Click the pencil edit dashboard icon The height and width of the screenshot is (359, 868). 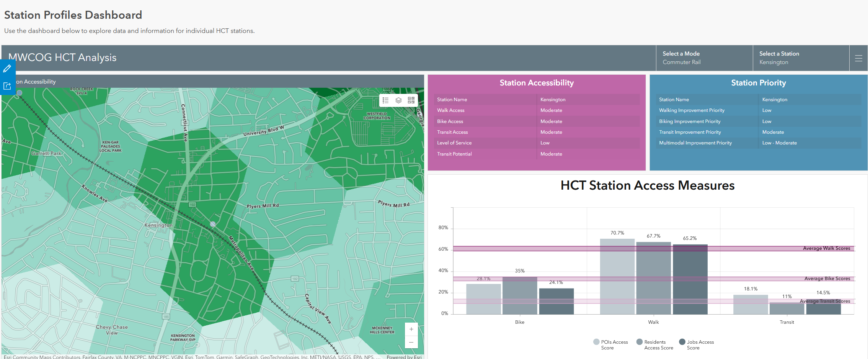pos(7,69)
